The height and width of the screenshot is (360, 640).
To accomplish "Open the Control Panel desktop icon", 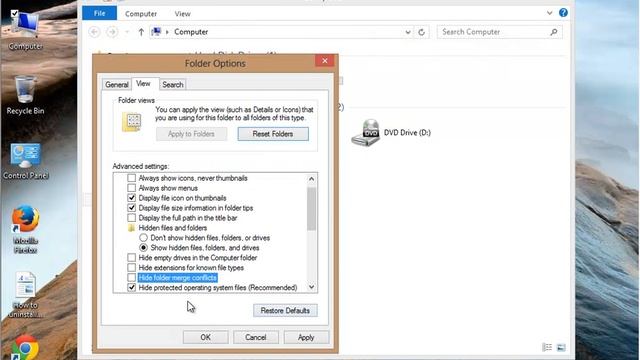I will (x=26, y=161).
